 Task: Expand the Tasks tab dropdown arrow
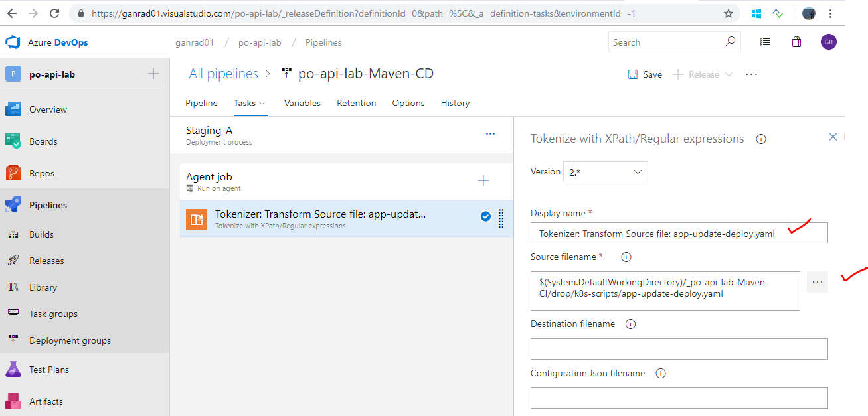262,103
